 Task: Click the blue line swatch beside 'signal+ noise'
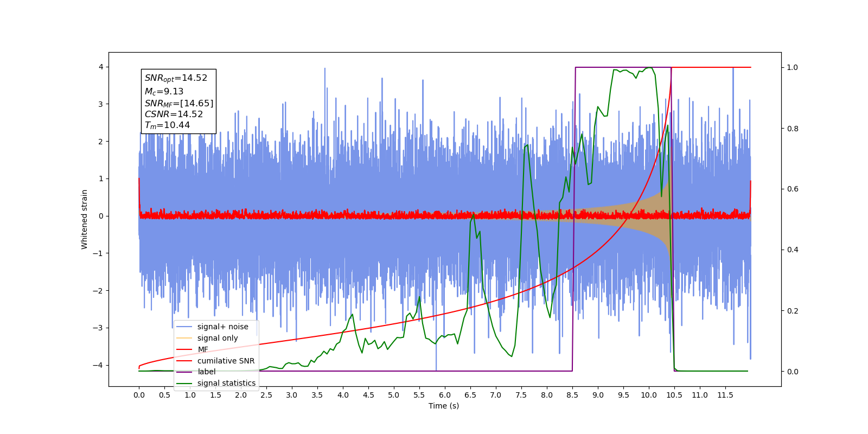pyautogui.click(x=184, y=327)
